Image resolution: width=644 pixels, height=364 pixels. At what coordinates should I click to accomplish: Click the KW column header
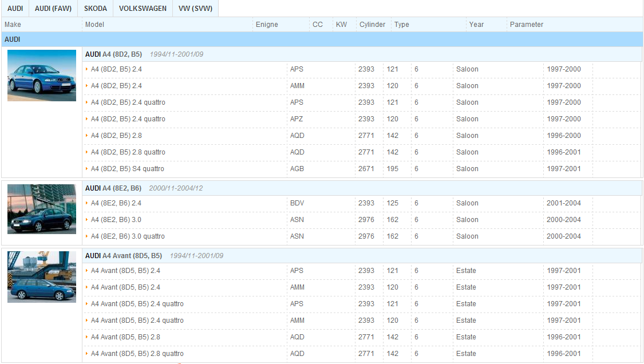(x=341, y=25)
